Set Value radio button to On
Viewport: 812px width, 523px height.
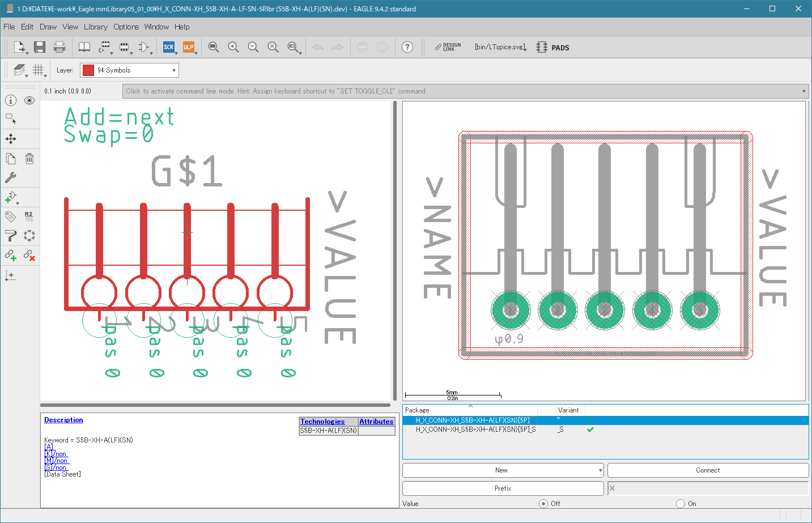pos(681,503)
